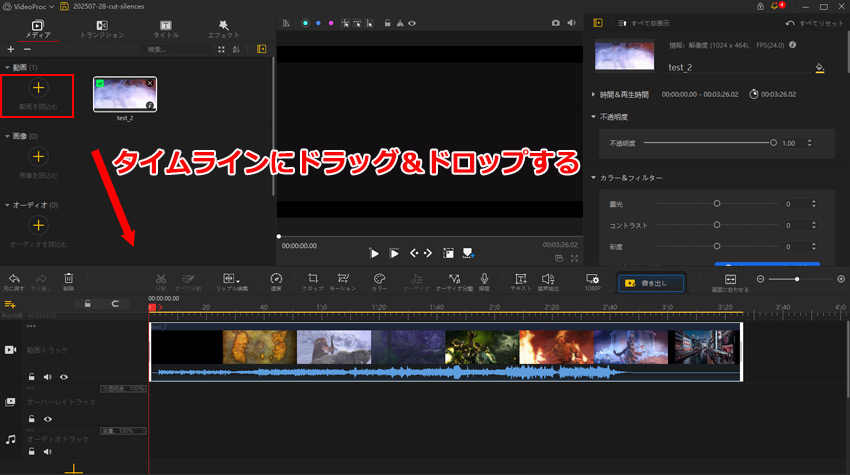Toggle the preview lock icon
The width and height of the screenshot is (850, 475).
click(x=387, y=23)
